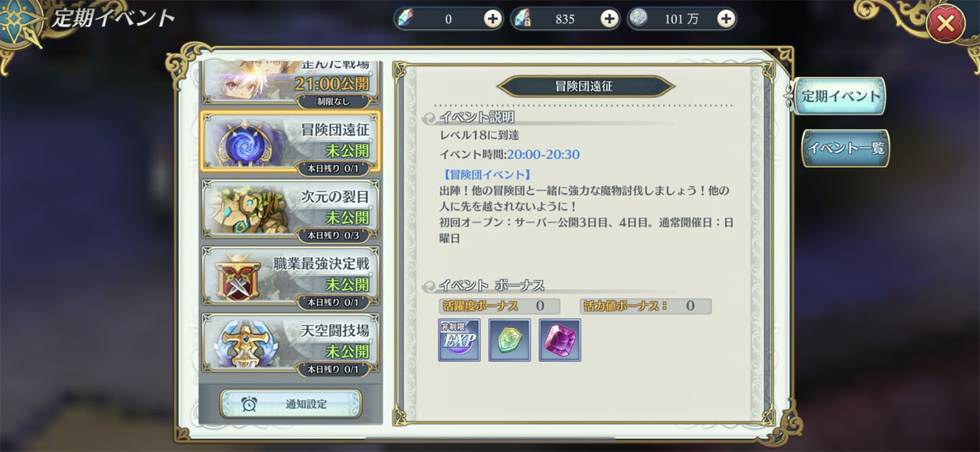Screen dimensions: 980x452
Task: Click plus next to the 101万 silver coins
Action: 726,19
